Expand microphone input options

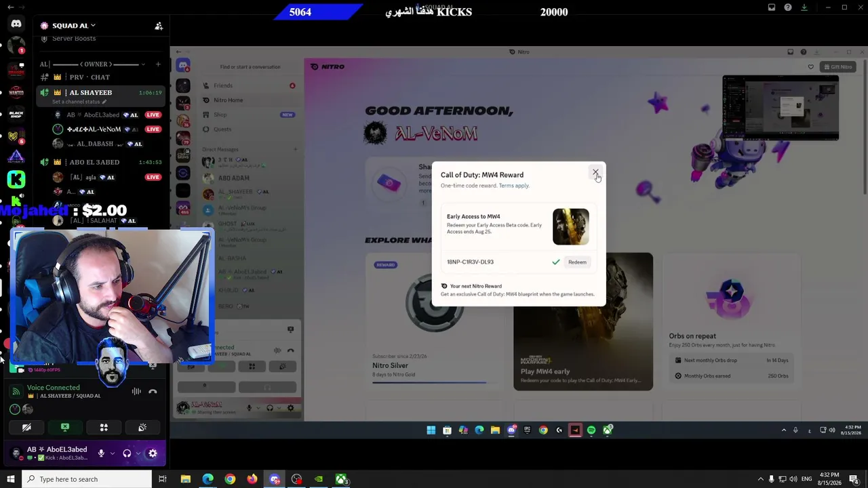(x=112, y=453)
